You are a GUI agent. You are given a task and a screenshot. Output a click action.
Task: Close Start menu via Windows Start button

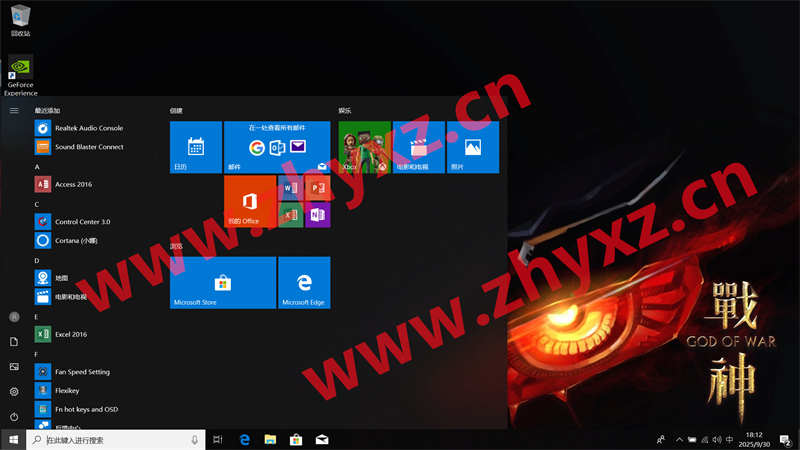[x=13, y=439]
